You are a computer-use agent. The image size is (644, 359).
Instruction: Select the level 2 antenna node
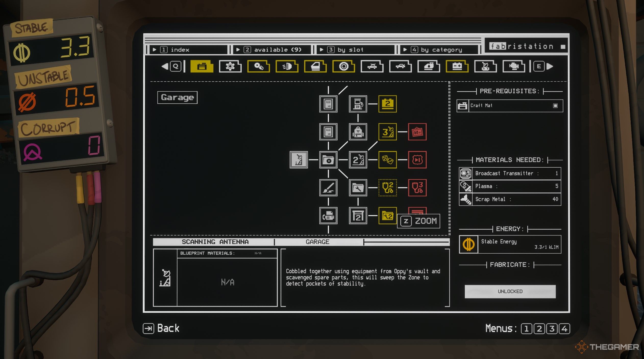pos(358,160)
